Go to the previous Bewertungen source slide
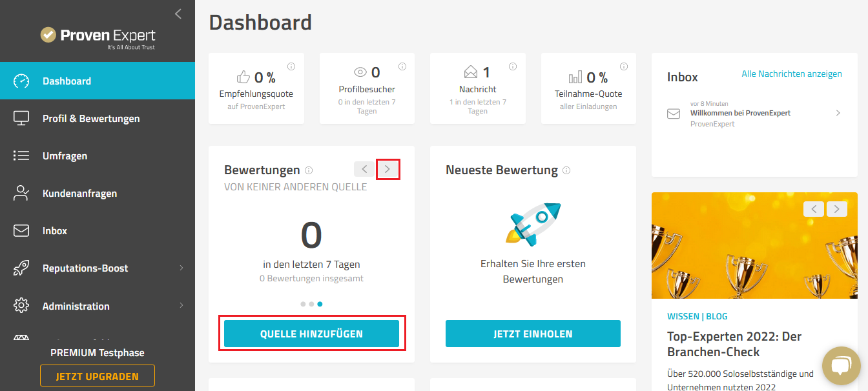Screen dimensions: 868x391 tap(365, 169)
